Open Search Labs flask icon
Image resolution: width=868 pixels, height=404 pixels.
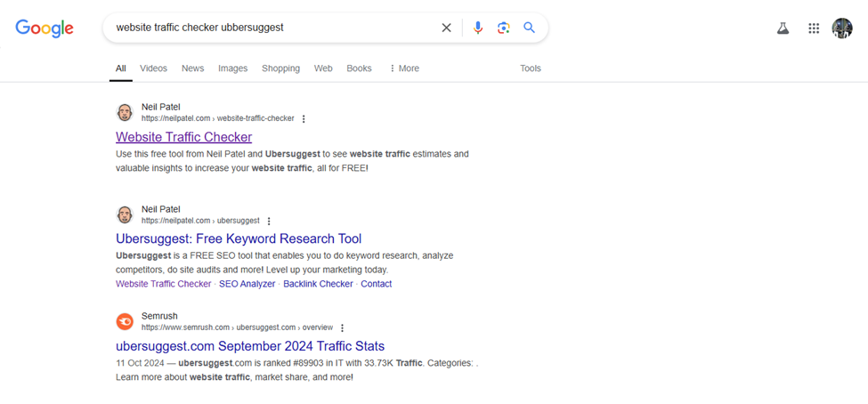(783, 28)
